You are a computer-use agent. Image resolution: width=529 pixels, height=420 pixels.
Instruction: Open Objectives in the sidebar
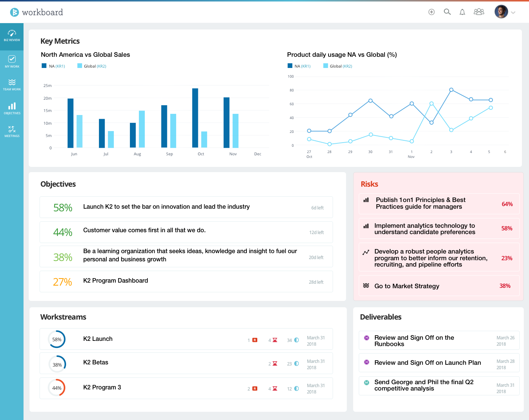pos(12,108)
